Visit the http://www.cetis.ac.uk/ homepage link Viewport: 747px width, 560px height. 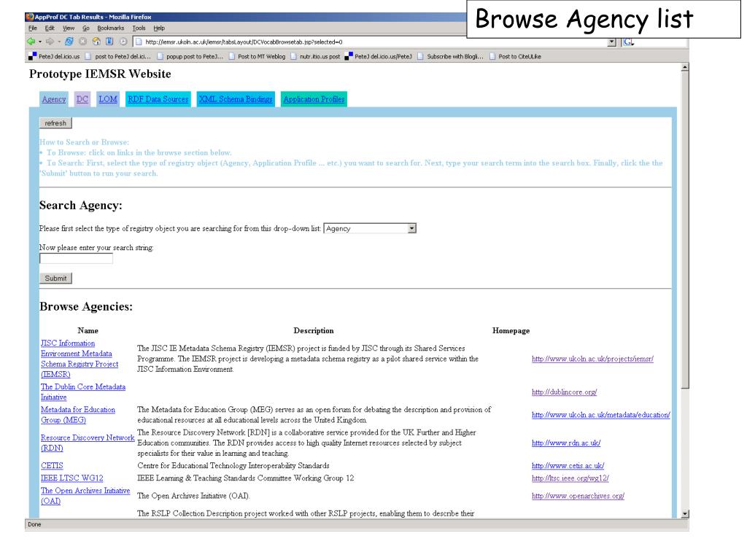click(x=568, y=466)
